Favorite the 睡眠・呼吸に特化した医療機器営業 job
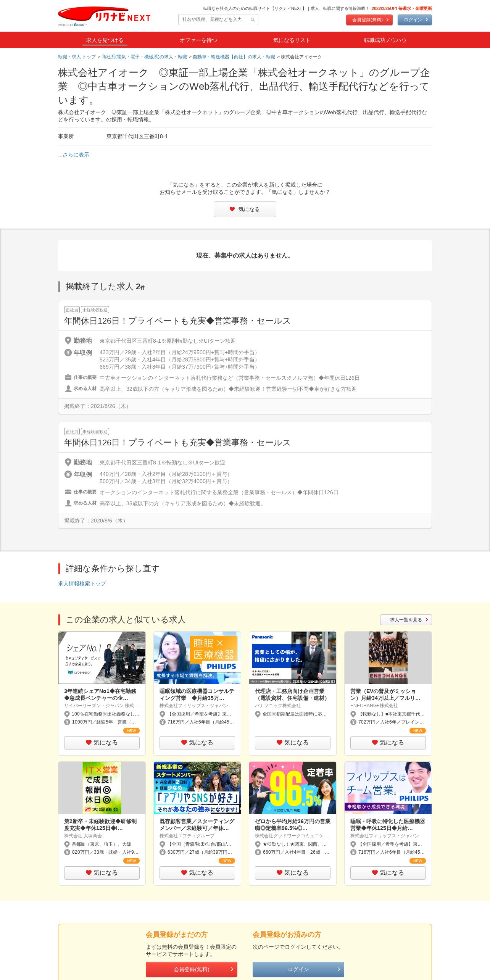 click(x=388, y=873)
